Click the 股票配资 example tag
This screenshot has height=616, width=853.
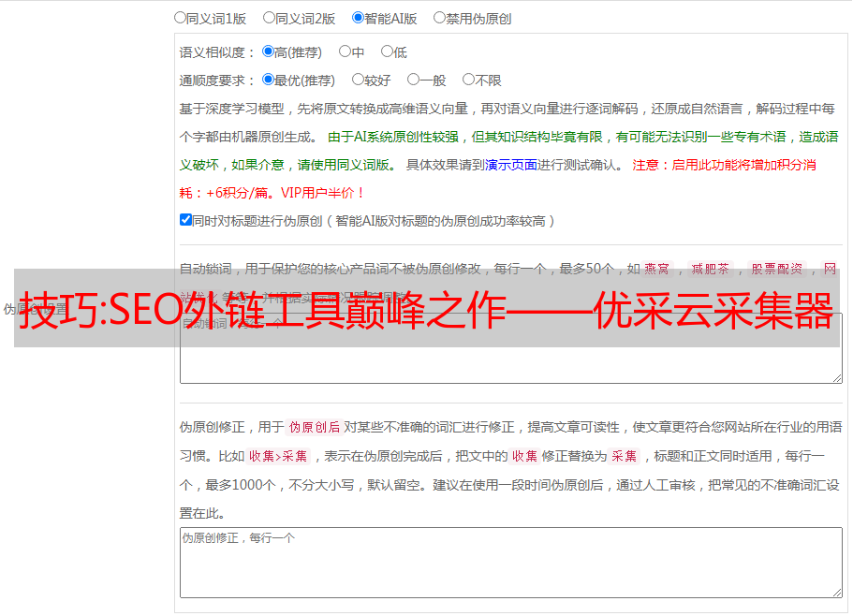[777, 269]
